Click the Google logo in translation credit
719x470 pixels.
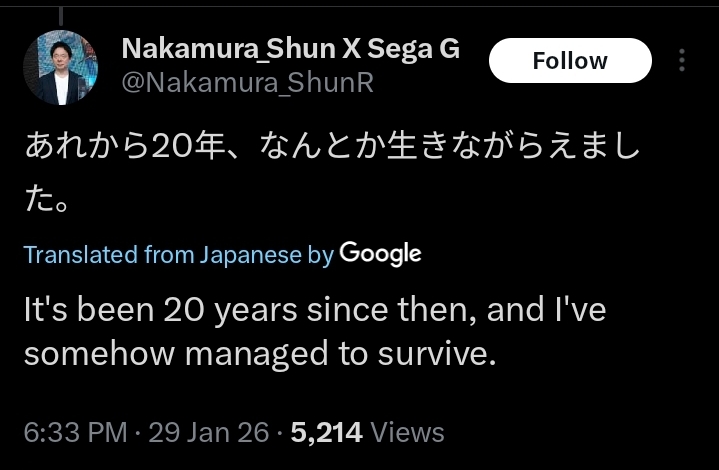click(x=380, y=254)
